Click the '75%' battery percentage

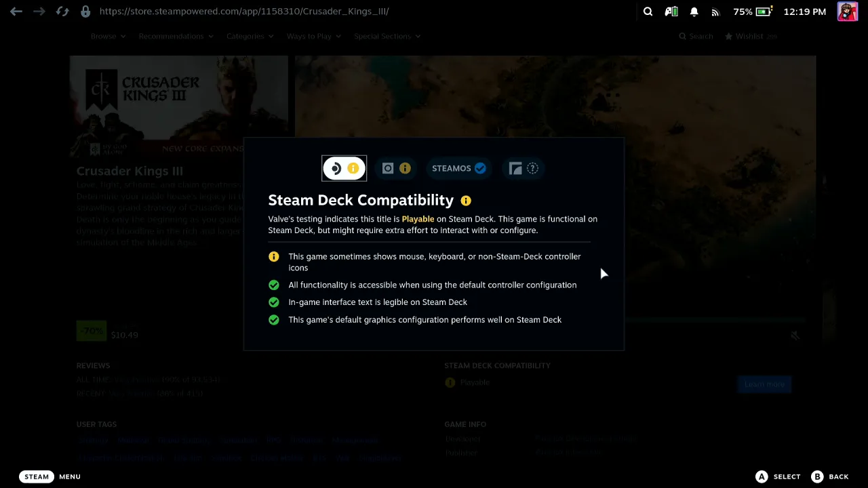(x=743, y=12)
